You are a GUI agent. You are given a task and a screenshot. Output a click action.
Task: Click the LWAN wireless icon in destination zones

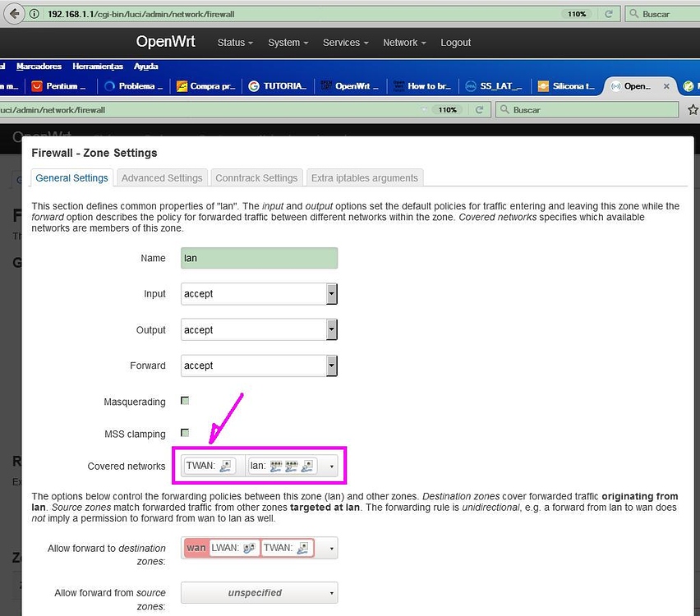coord(249,548)
